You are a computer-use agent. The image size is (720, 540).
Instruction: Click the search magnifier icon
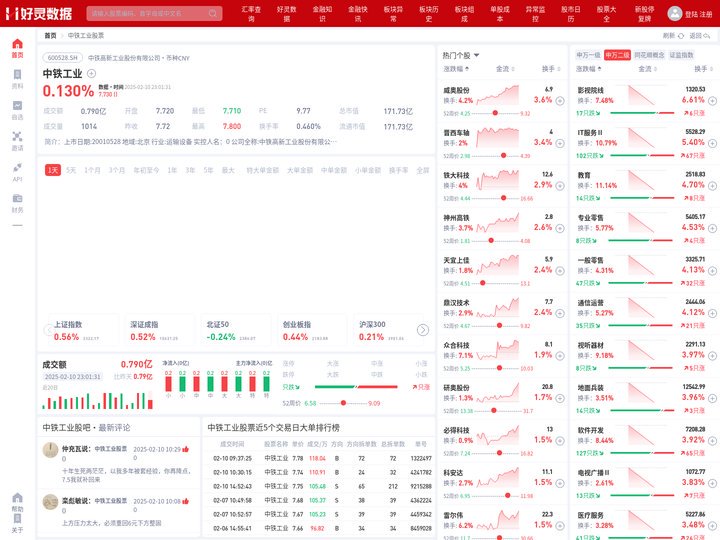(213, 13)
